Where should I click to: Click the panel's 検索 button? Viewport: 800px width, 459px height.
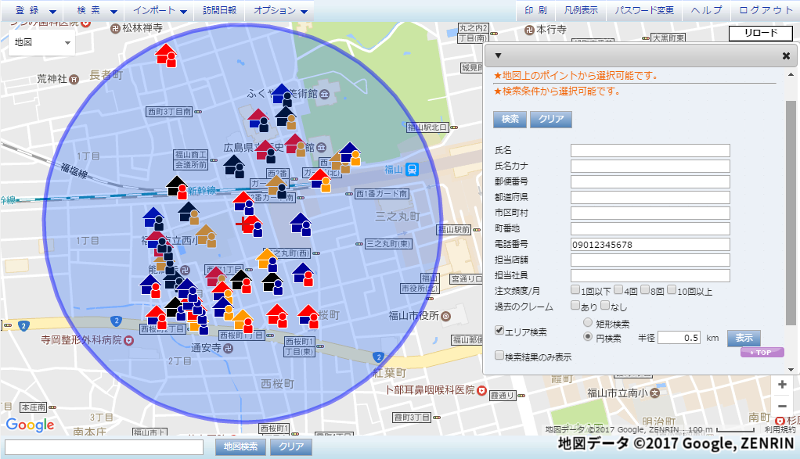510,119
